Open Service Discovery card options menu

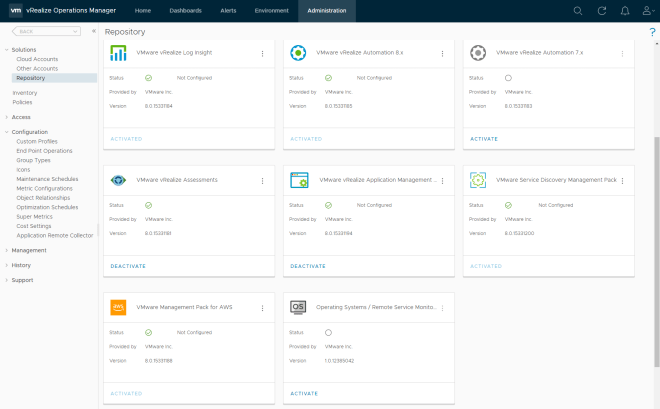[x=622, y=181]
